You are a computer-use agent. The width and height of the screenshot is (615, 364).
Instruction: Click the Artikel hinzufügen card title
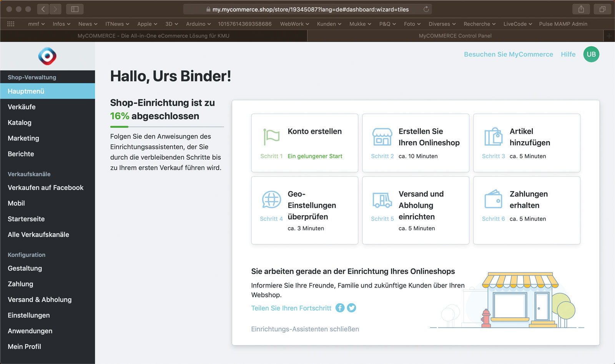530,137
